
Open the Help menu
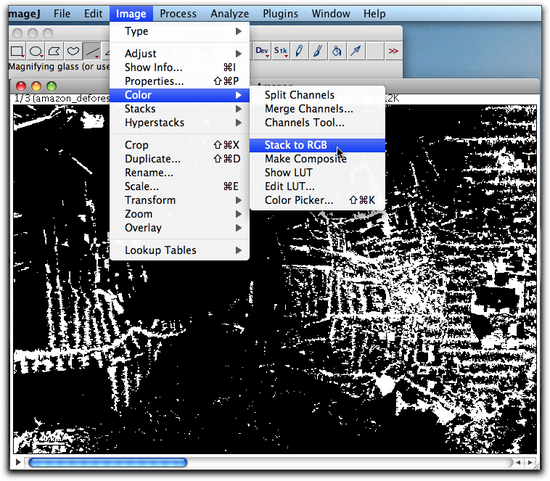click(x=374, y=14)
